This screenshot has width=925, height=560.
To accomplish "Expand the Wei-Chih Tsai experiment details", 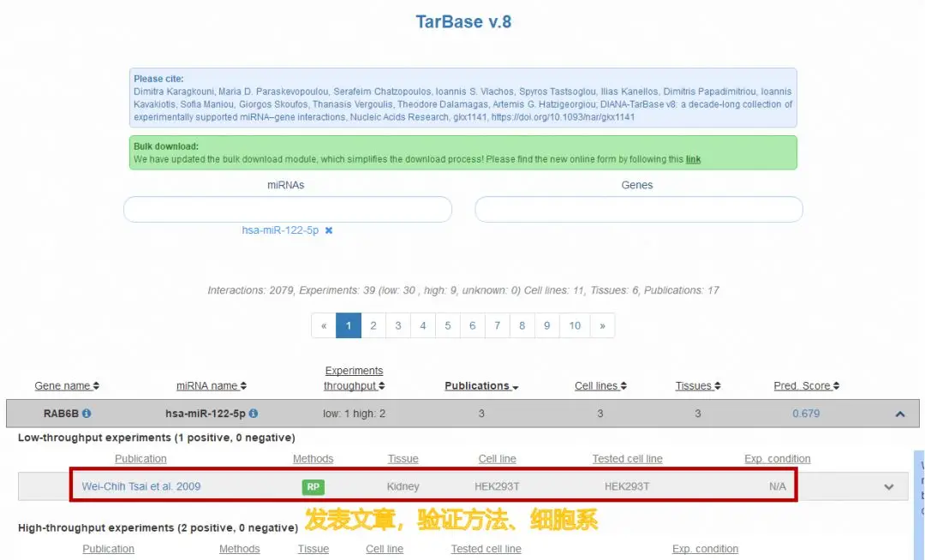I will tap(889, 486).
